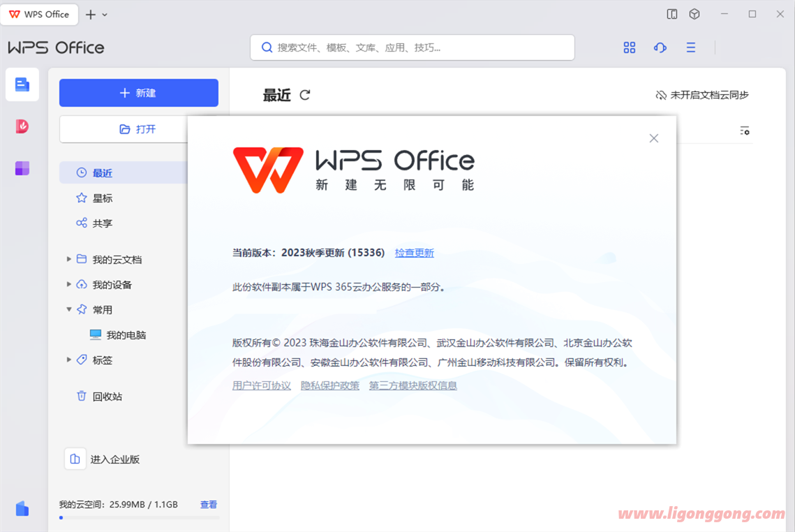
Task: Open the 第三方模块版权信息 link
Action: (x=413, y=385)
